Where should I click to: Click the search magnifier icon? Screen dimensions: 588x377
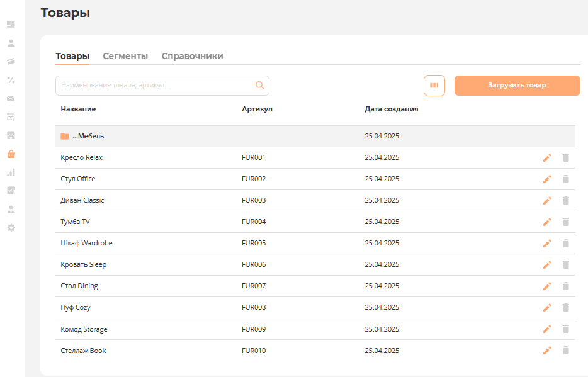point(259,86)
